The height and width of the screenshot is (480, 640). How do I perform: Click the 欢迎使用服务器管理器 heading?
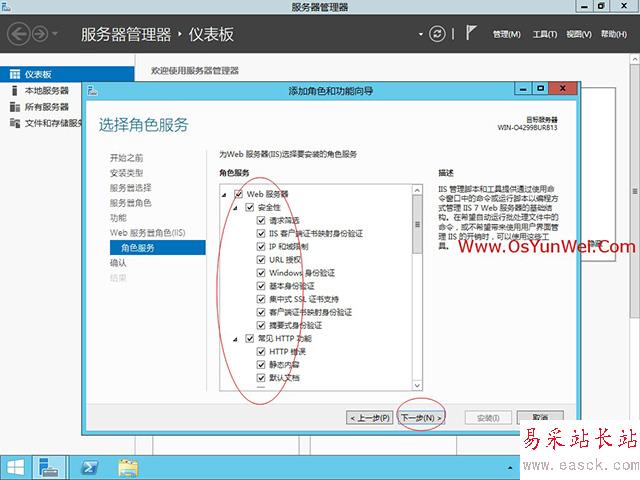(195, 71)
